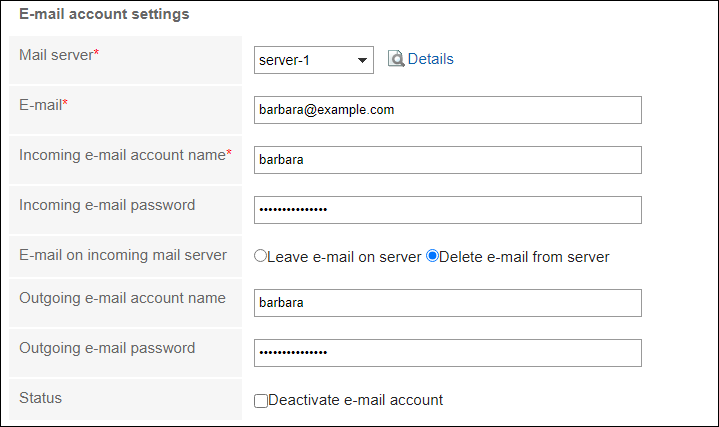Screen dimensions: 719x427
Task: Click the Outgoing e-mail account name field
Action: pyautogui.click(x=448, y=303)
